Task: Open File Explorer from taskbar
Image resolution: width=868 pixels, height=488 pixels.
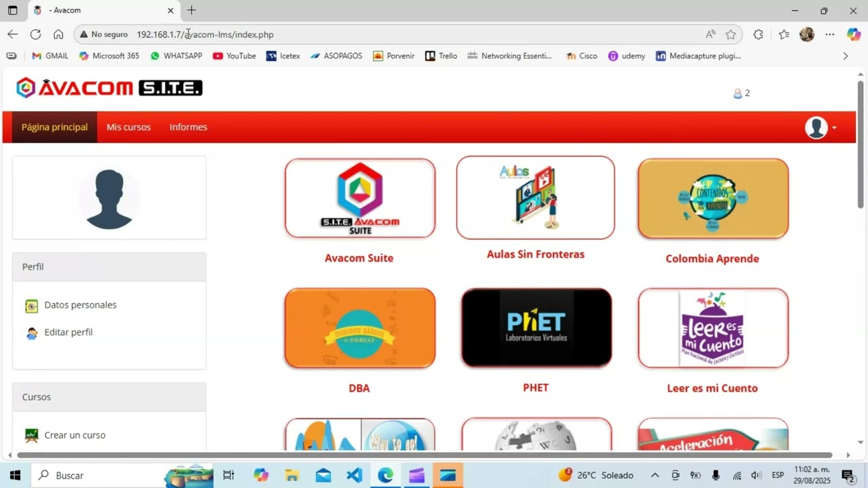Action: pos(292,475)
